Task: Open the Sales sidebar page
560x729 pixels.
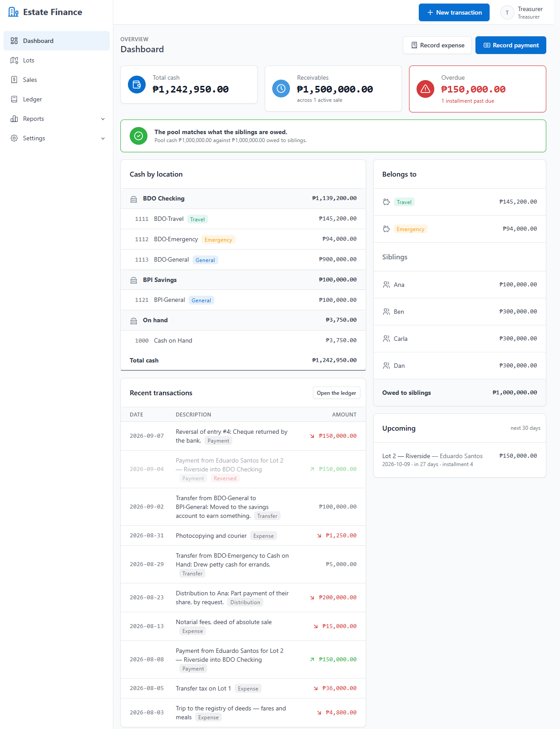Action: tap(57, 80)
